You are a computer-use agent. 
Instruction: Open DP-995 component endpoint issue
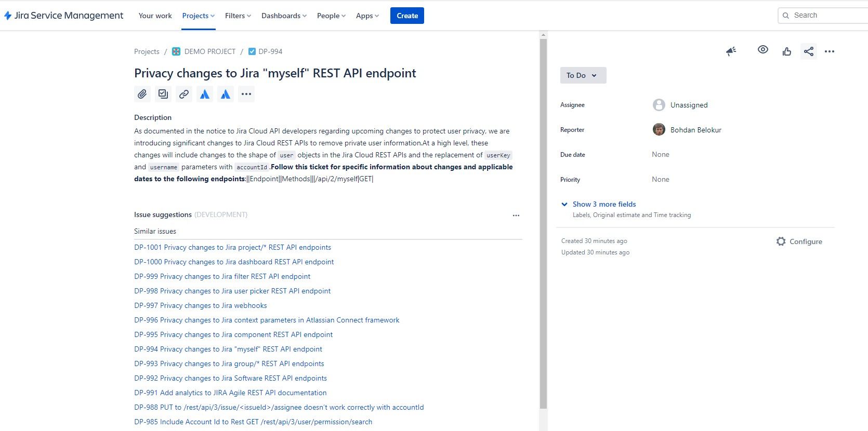point(233,334)
